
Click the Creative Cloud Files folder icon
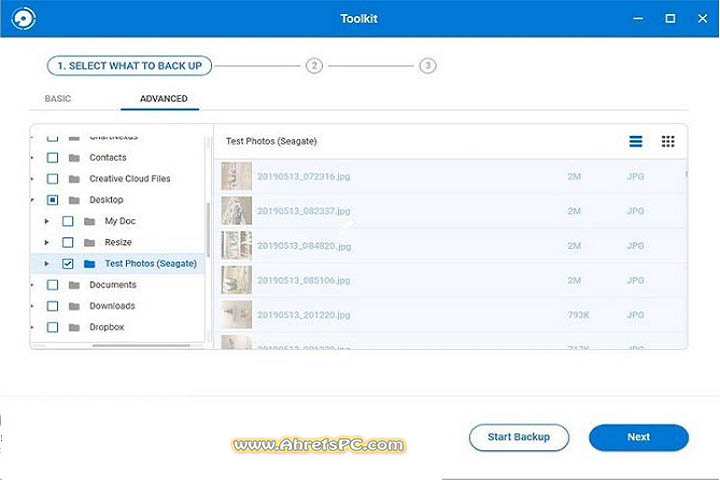click(74, 179)
